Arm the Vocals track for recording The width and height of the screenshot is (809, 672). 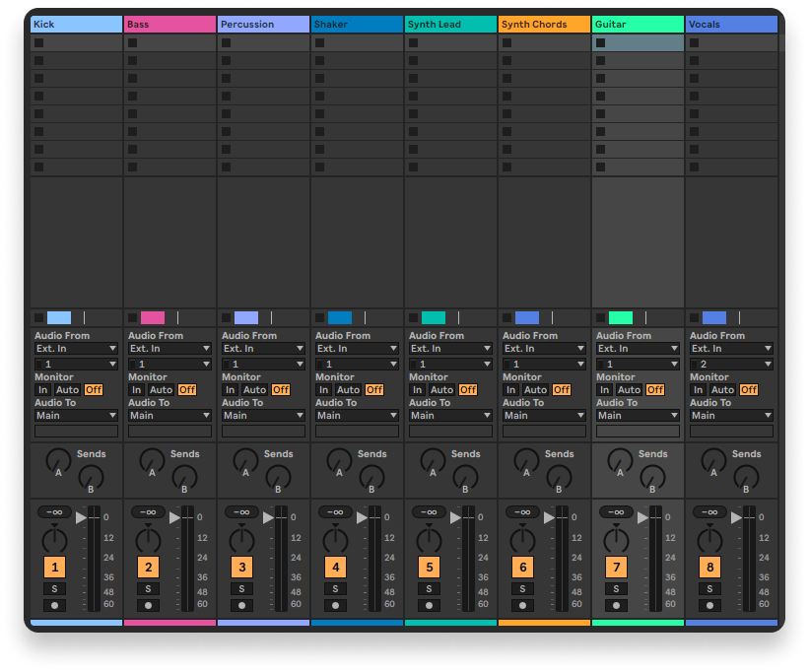pyautogui.click(x=709, y=604)
